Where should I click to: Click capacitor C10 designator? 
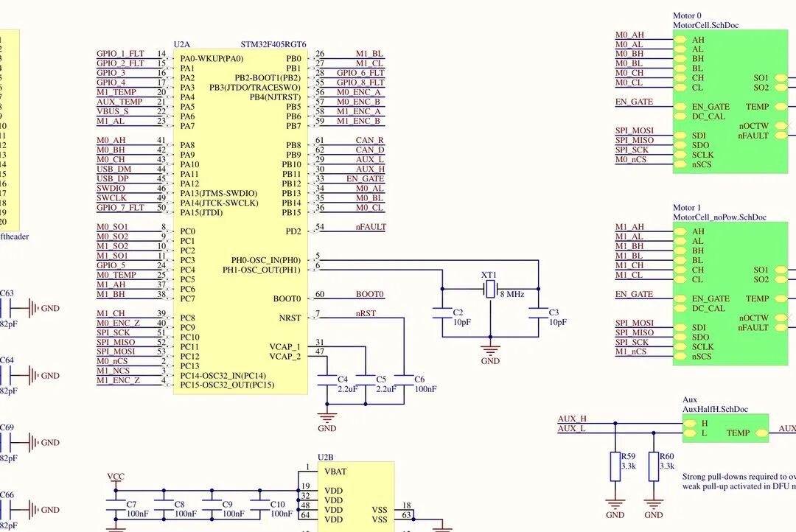point(278,505)
